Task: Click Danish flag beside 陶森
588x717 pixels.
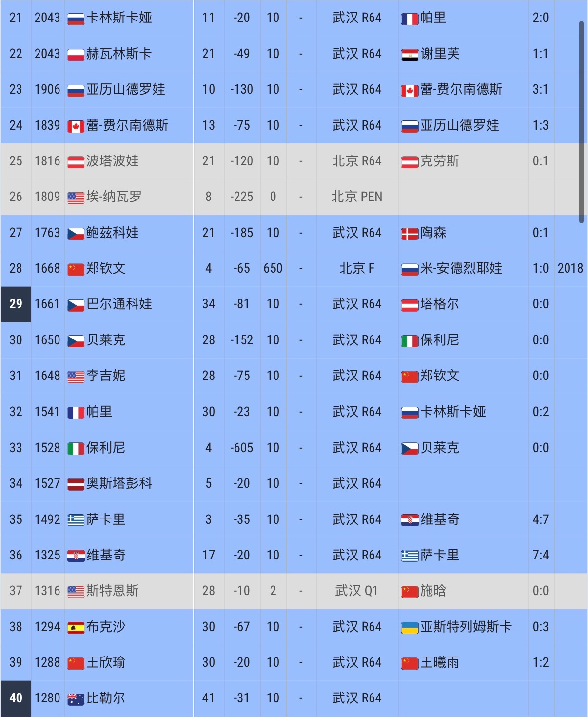Action: [x=410, y=234]
